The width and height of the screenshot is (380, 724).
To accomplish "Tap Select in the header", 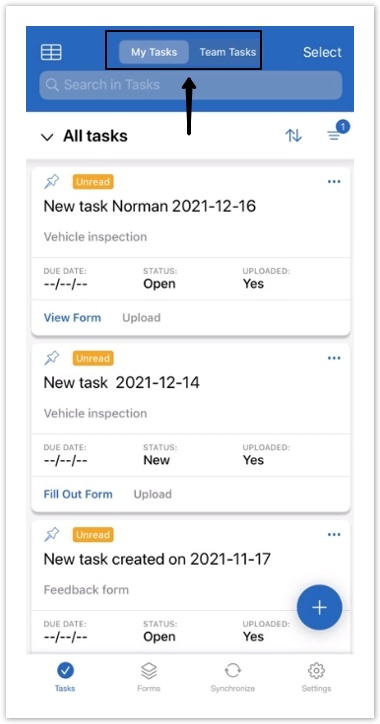I will point(322,52).
